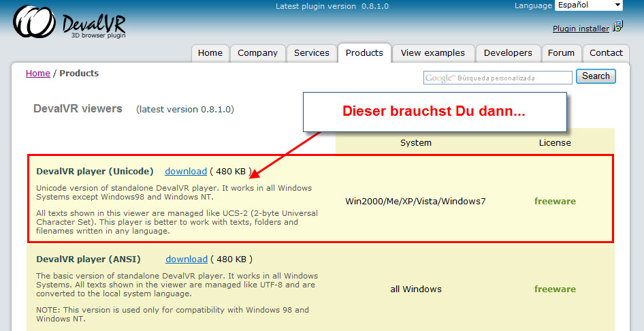Switch to the Developers tab
This screenshot has height=331, width=644.
click(508, 53)
